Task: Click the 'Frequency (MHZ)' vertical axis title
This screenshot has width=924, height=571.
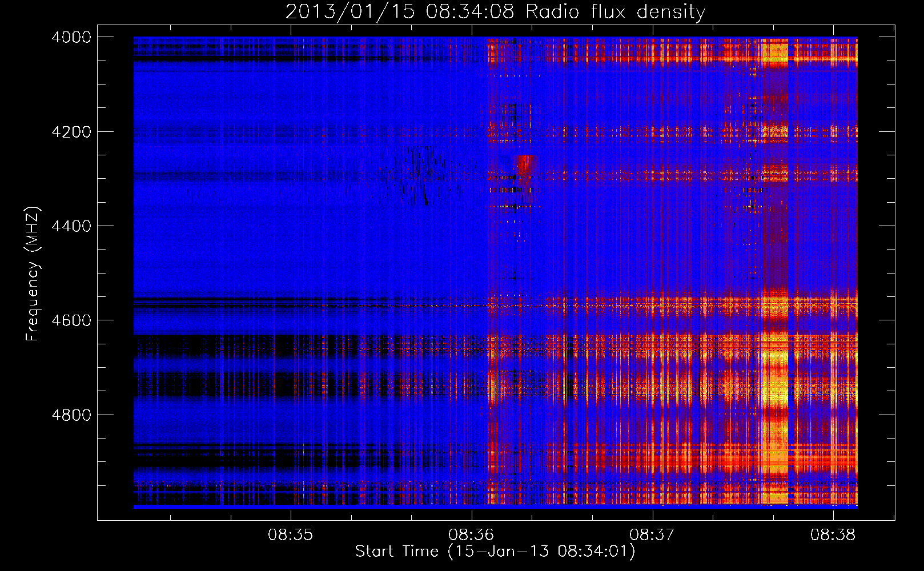Action: (x=33, y=274)
